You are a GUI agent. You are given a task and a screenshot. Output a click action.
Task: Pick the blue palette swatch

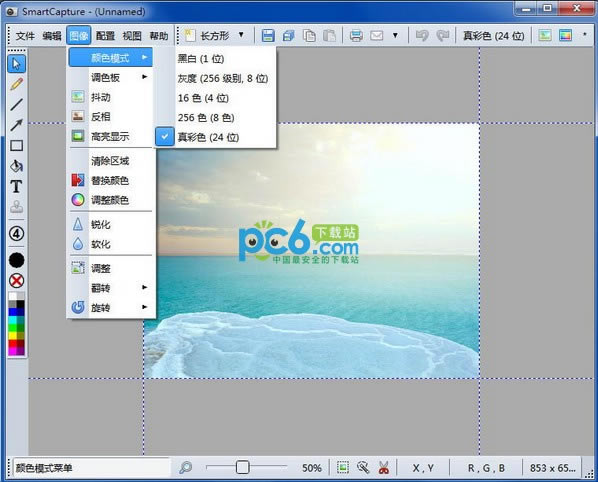click(13, 312)
